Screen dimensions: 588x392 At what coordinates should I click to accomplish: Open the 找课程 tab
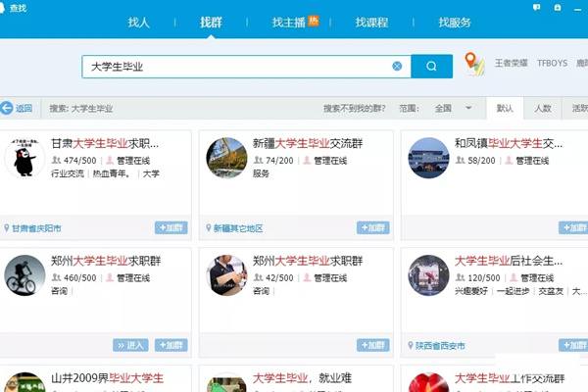click(x=372, y=22)
